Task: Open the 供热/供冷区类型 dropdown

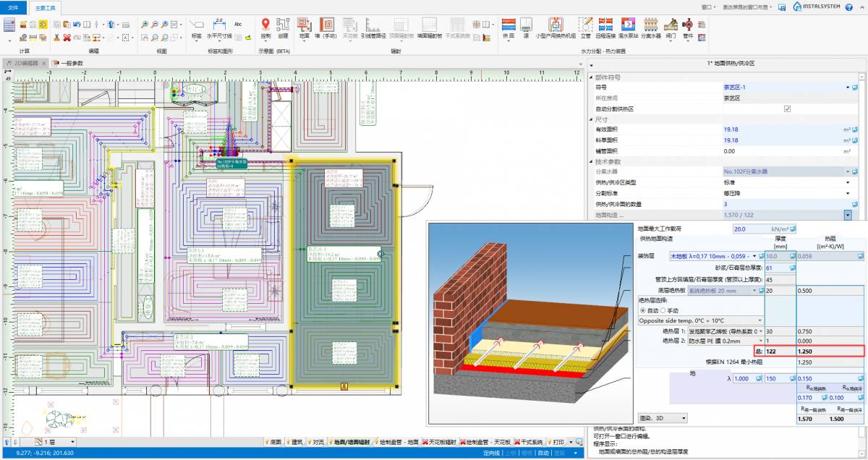Action: (x=846, y=182)
